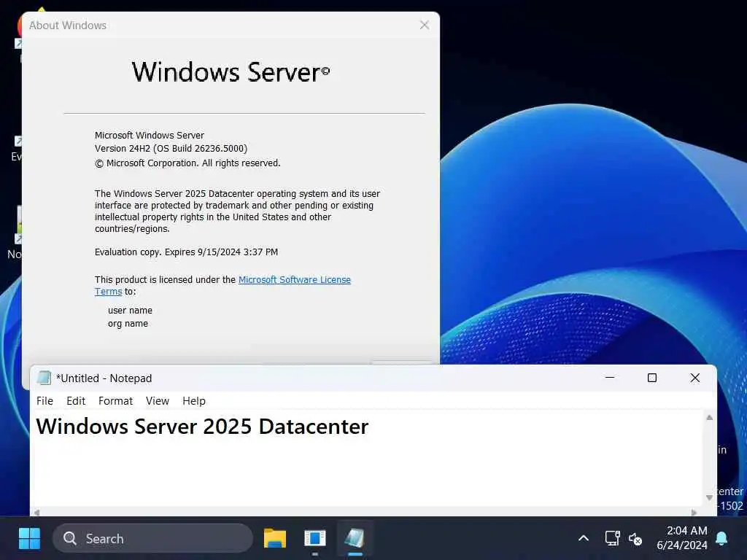Open Notepad's Help menu

(x=194, y=401)
